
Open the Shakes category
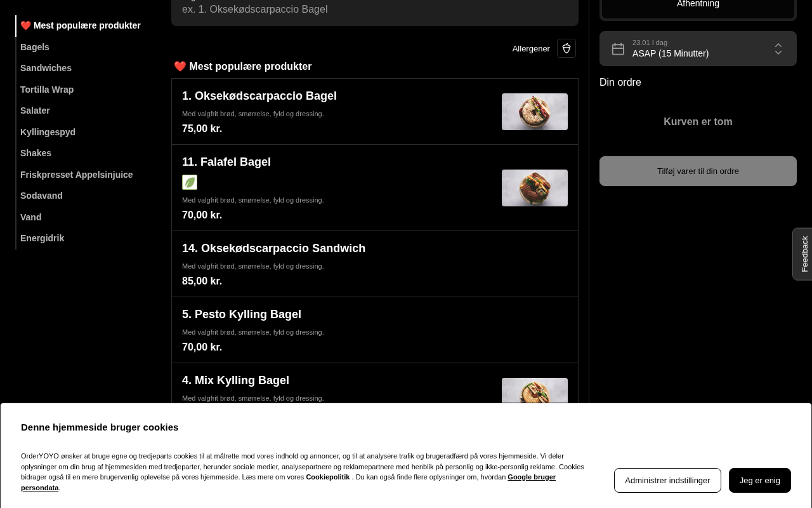pyautogui.click(x=36, y=153)
